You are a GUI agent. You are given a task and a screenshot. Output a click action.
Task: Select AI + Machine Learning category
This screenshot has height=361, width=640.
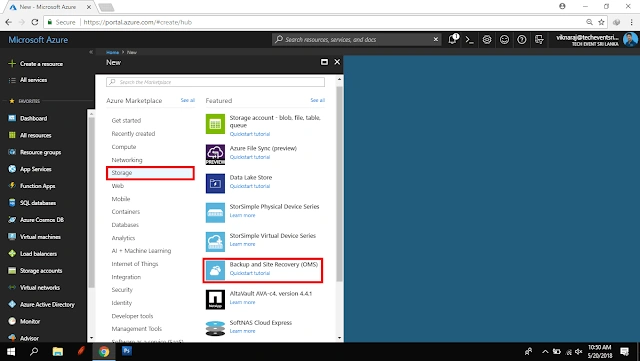[x=141, y=251]
